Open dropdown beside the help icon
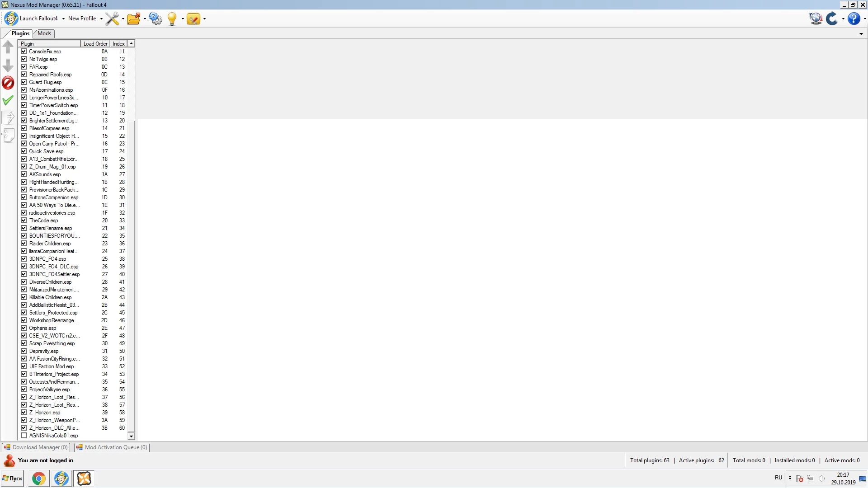Screen dimensions: 868x488 (x=865, y=19)
